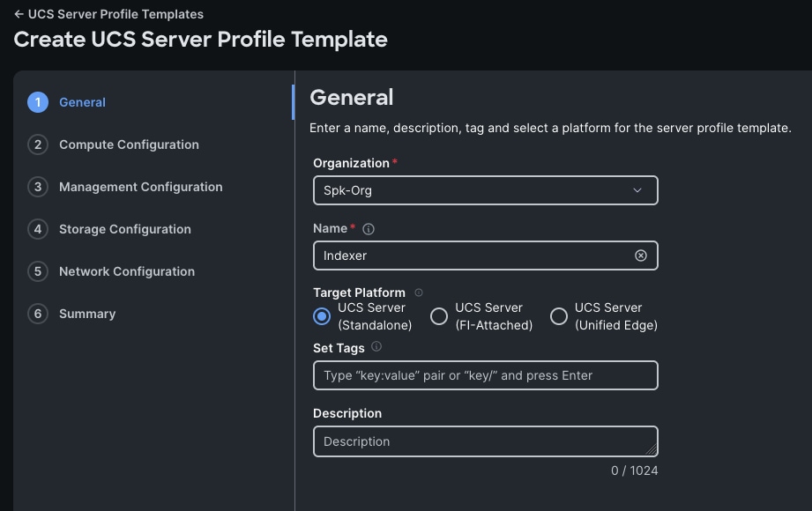Click the Set Tags info icon
The width and height of the screenshot is (812, 511).
(376, 347)
